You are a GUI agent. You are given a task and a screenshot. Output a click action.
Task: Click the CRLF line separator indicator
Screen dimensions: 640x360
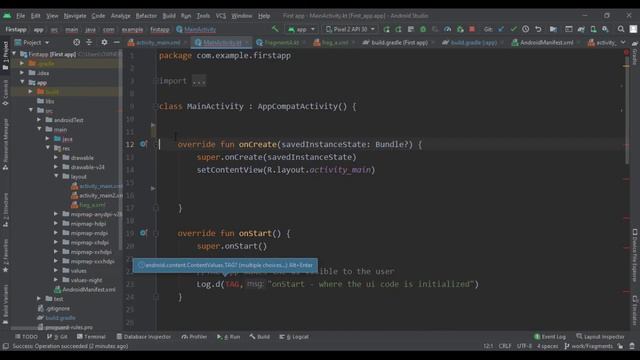[x=504, y=346]
